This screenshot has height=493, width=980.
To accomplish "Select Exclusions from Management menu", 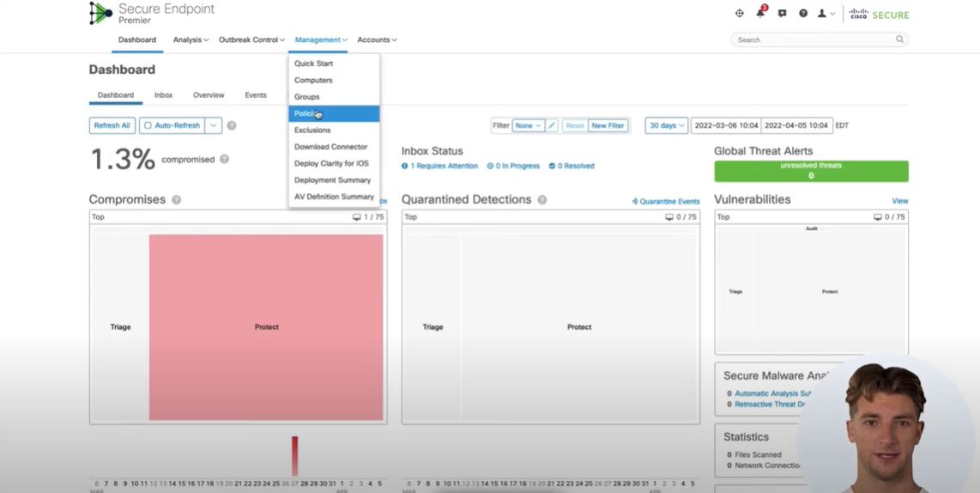I will click(x=334, y=131).
